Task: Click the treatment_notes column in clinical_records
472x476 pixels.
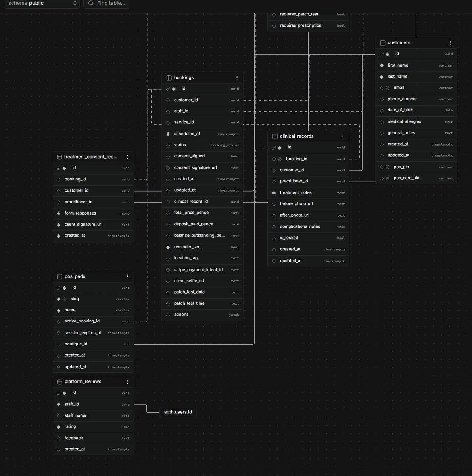Action: click(x=308, y=193)
